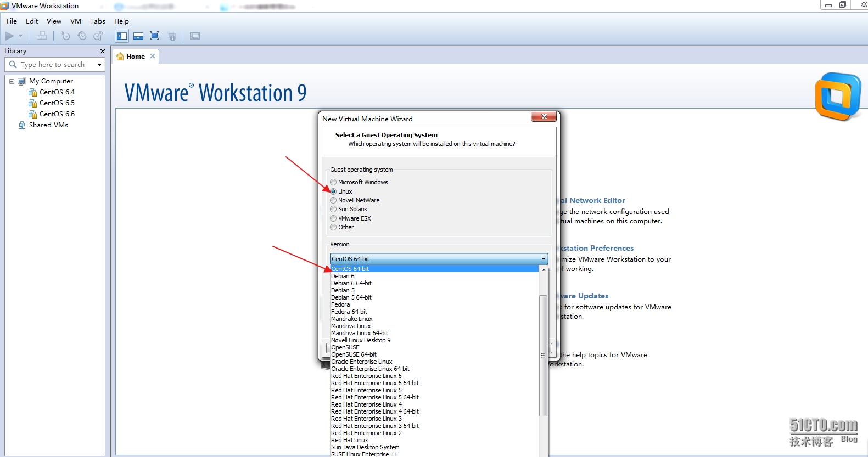The height and width of the screenshot is (457, 868).
Task: Open the VM menu
Action: (x=76, y=21)
